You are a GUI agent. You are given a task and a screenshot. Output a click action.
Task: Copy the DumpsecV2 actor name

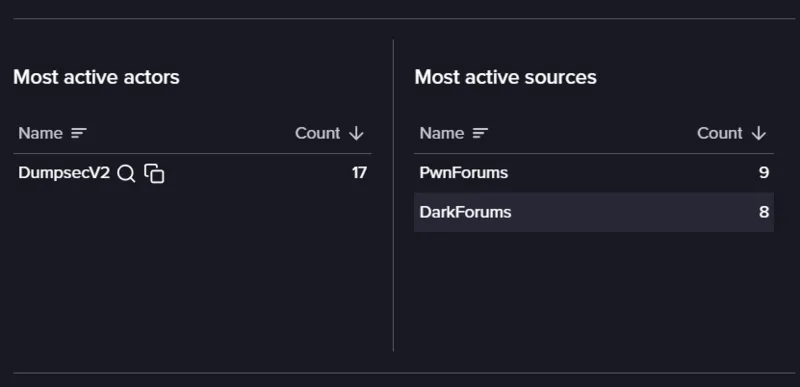click(154, 173)
